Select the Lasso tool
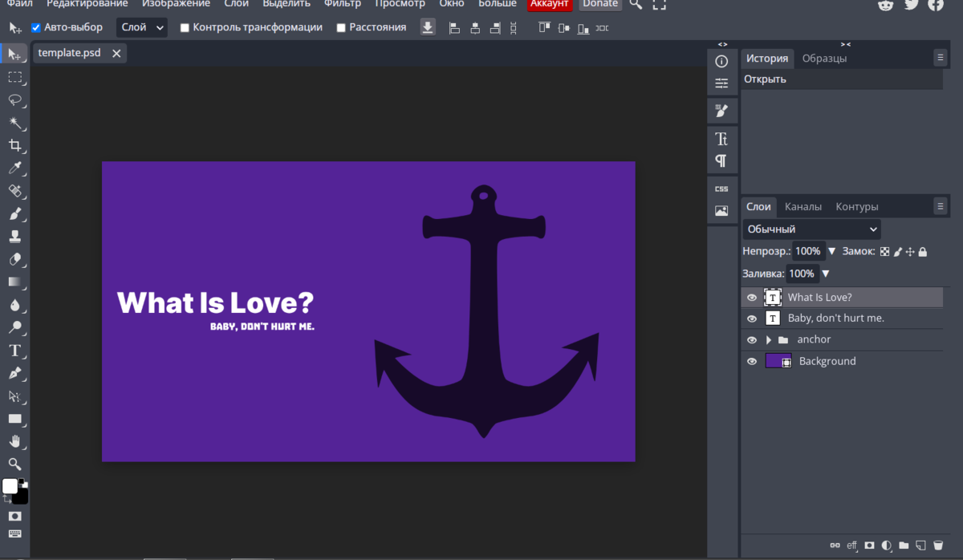Viewport: 963px width, 560px height. click(14, 100)
